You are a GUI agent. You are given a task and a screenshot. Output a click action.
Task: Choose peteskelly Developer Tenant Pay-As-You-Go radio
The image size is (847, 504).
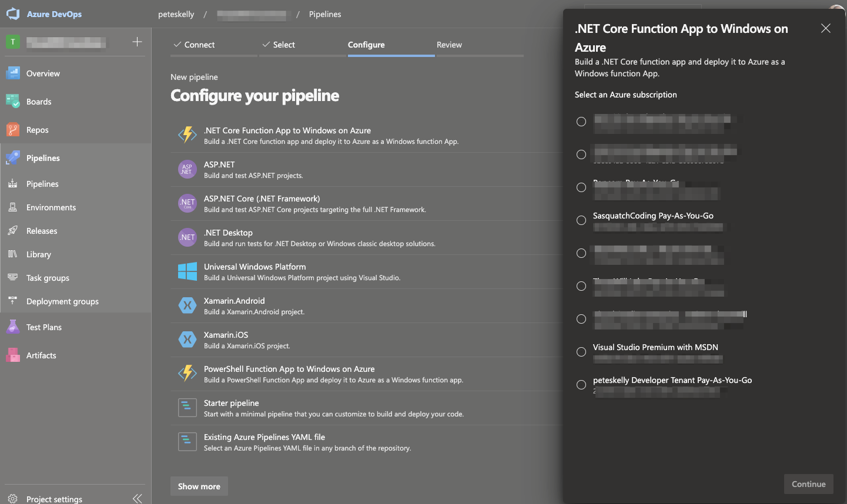click(581, 385)
